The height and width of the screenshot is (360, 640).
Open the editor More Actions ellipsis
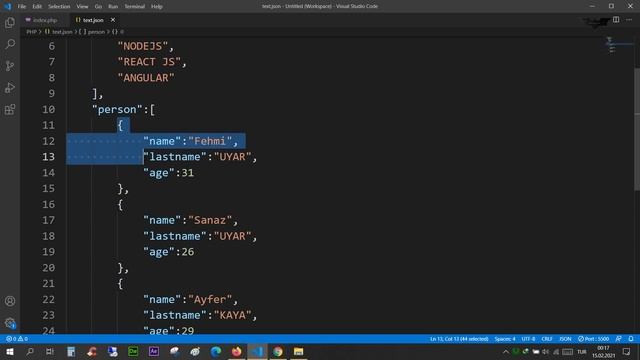629,20
